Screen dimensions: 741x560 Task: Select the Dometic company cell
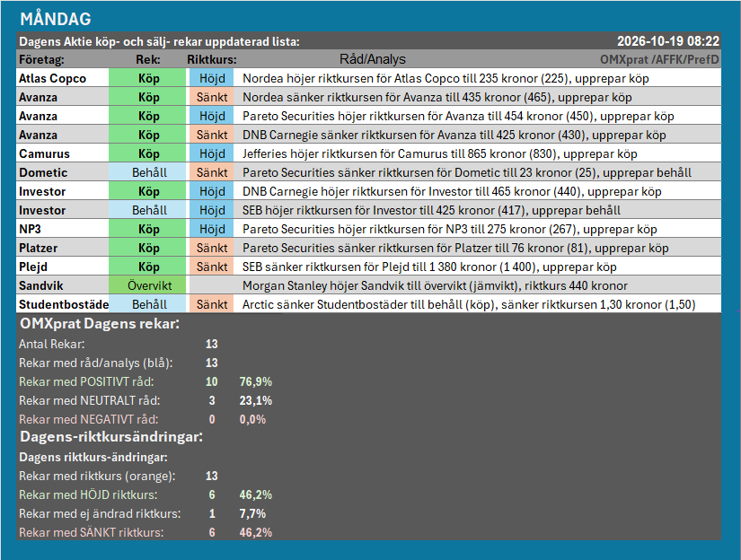click(x=62, y=173)
